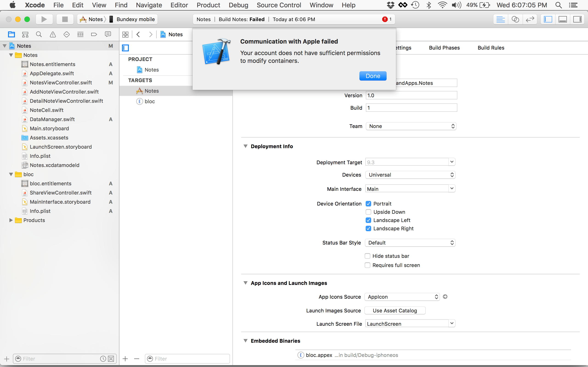Show the bottom Debug area icon
The height and width of the screenshot is (367, 588).
click(x=563, y=19)
